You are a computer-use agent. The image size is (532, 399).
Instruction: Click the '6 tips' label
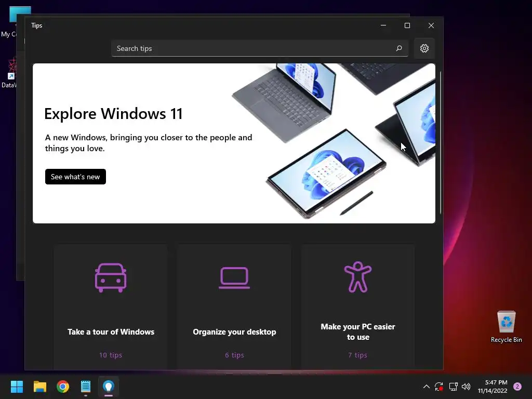tap(234, 355)
